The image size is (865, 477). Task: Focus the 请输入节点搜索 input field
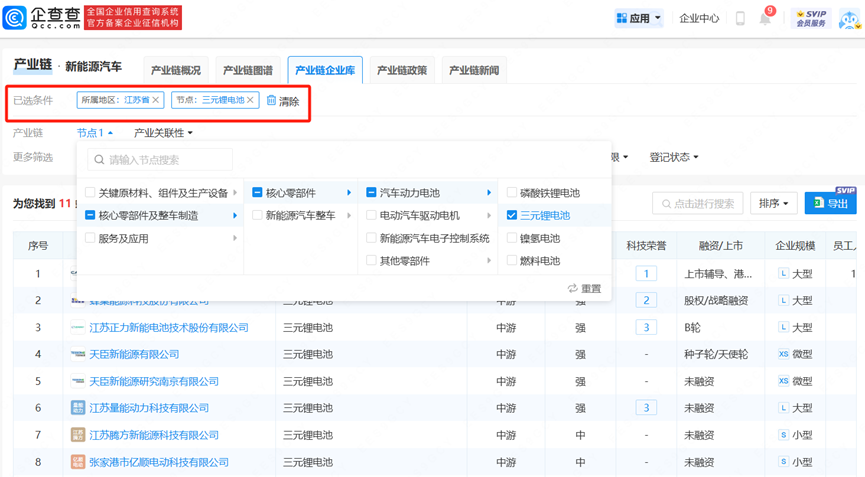(x=160, y=160)
